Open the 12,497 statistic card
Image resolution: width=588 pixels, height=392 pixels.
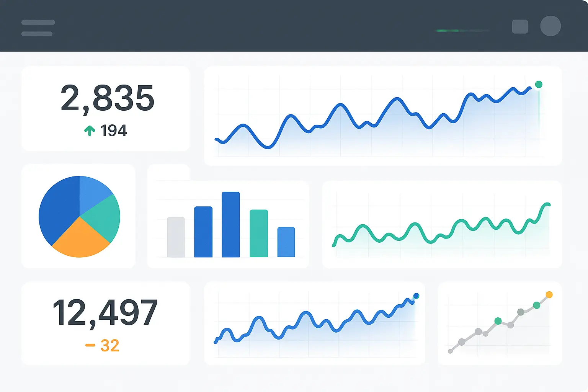106,323
